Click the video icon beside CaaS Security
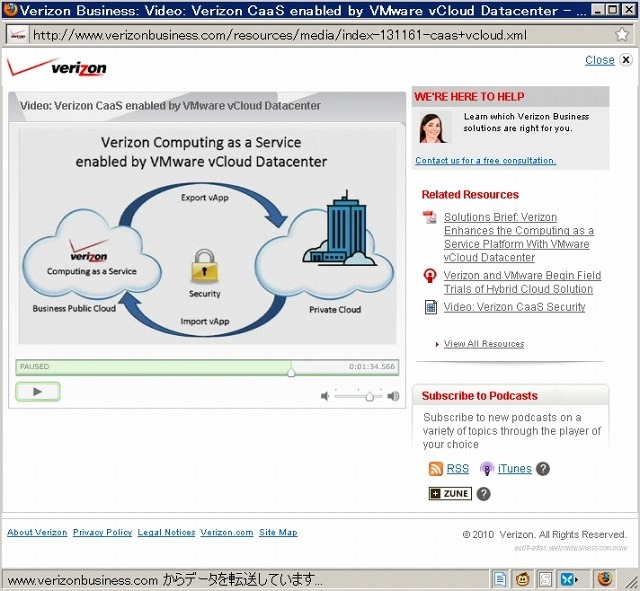The image size is (640, 591). pos(431,307)
